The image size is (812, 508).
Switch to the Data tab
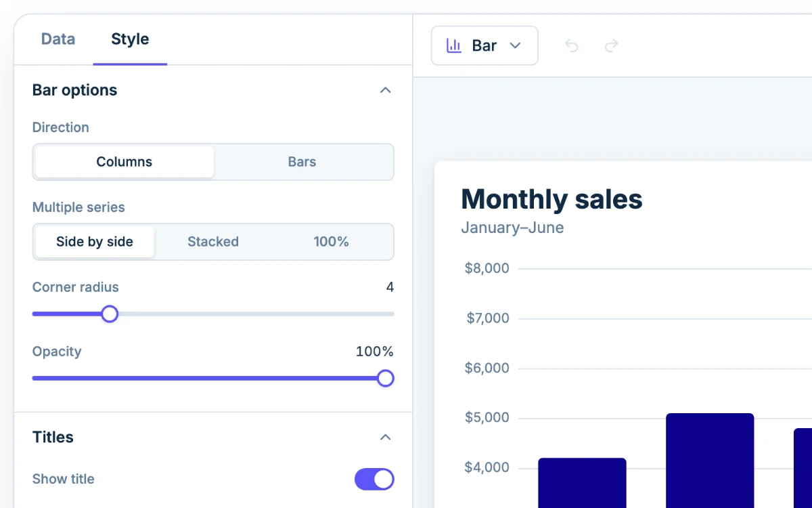pyautogui.click(x=58, y=39)
